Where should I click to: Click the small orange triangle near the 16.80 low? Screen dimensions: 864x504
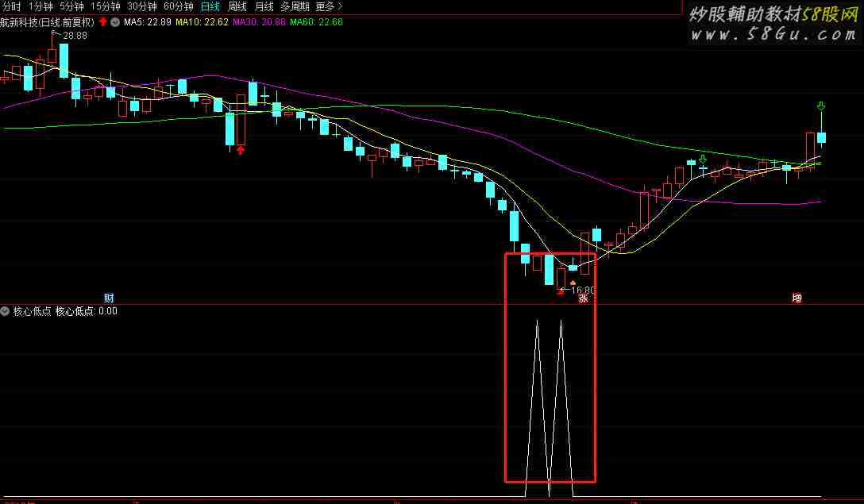573,283
